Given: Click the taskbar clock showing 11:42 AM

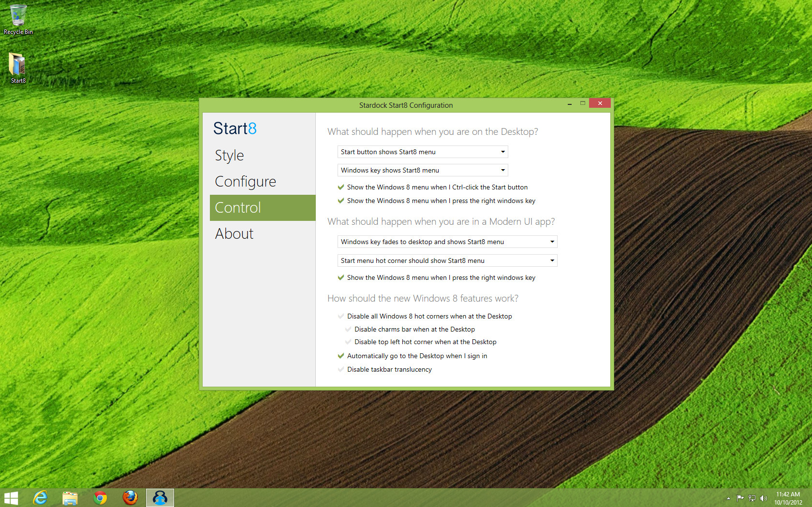Looking at the screenshot, I should point(788,498).
